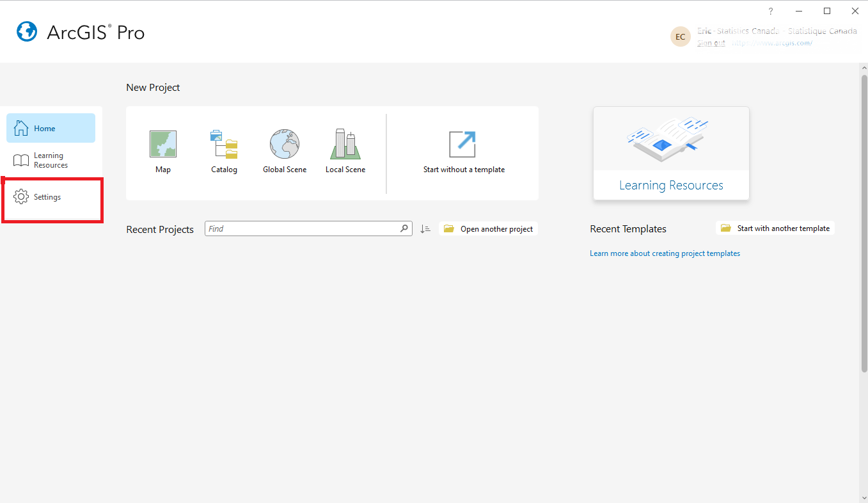Click the Learning Resources card

pyautogui.click(x=671, y=154)
